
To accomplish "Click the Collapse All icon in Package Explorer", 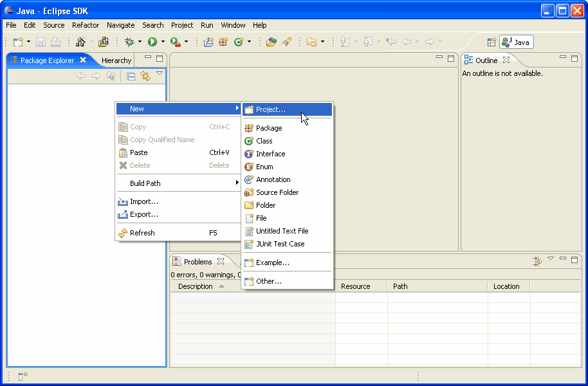I will click(x=131, y=77).
